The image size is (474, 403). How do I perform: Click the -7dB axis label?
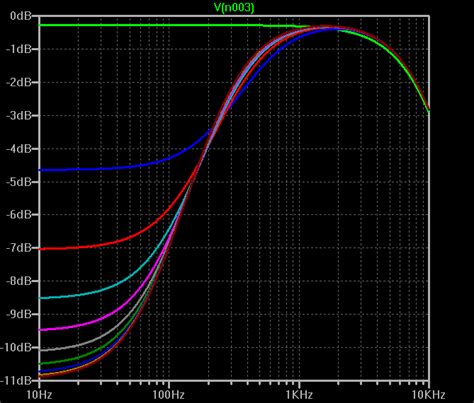click(19, 248)
